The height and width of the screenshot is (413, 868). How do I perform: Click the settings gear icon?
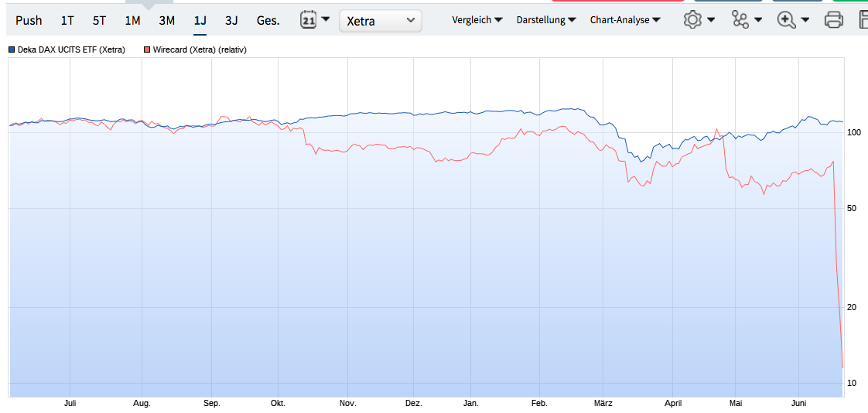(692, 20)
